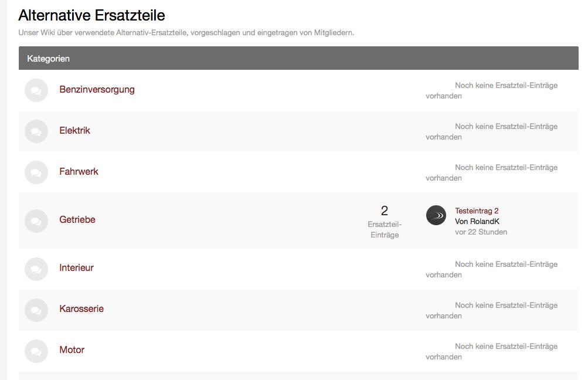
Task: Click the 'vor 22 Stunden' timestamp
Action: (x=481, y=232)
